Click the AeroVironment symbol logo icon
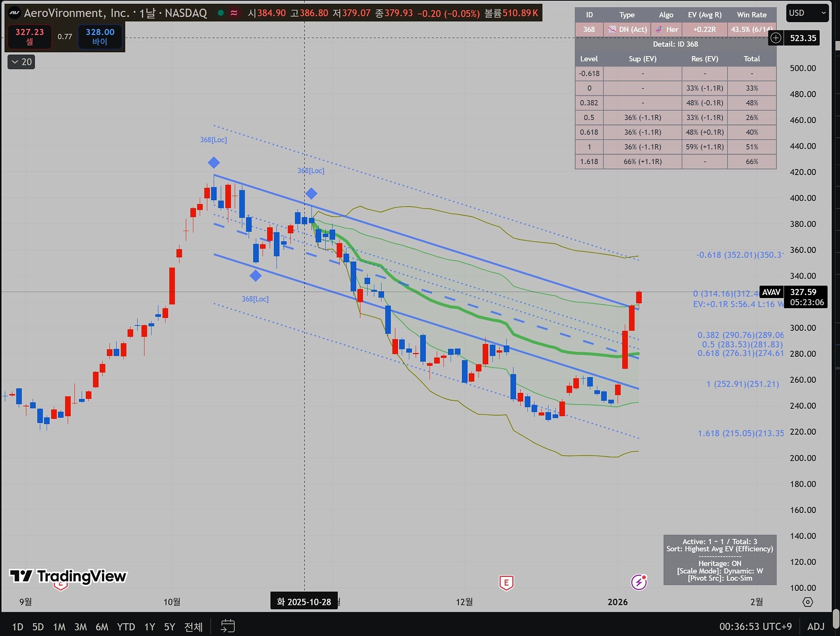 (x=14, y=13)
